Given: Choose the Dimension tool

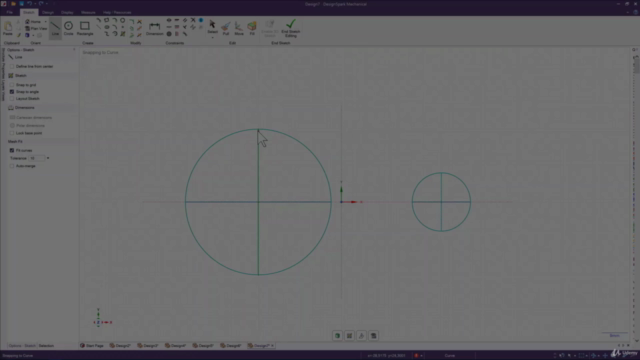Looking at the screenshot, I should pos(154,28).
